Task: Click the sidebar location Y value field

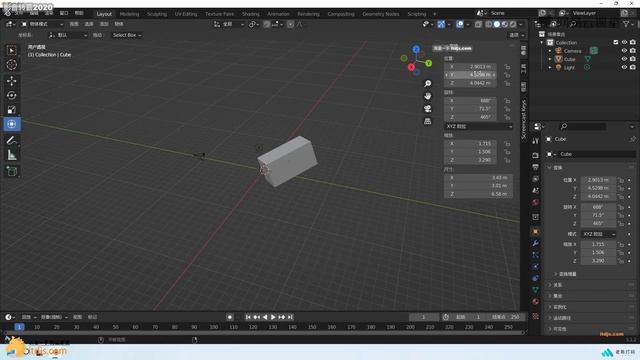Action: (x=471, y=75)
